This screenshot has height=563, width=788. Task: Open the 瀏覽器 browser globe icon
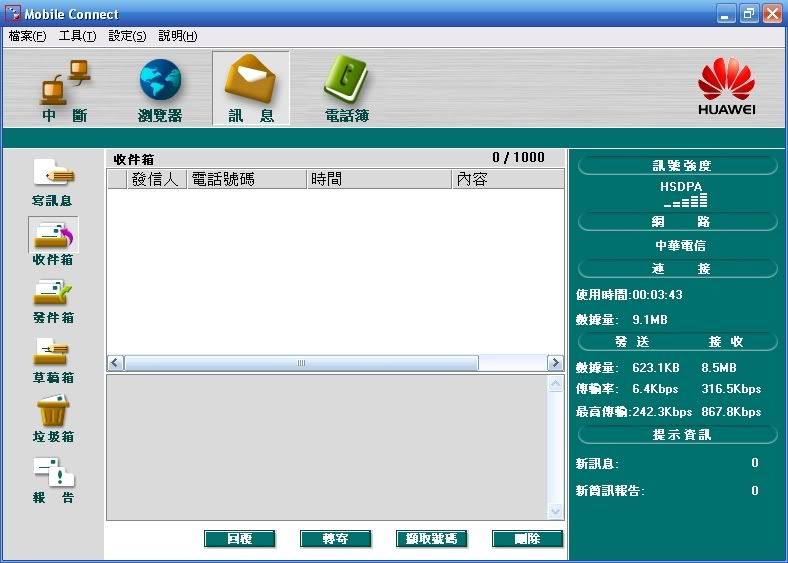coord(160,86)
